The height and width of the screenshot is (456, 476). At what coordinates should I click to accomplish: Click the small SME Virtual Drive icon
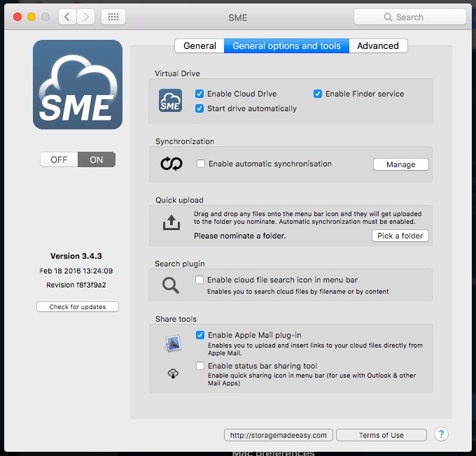click(170, 101)
